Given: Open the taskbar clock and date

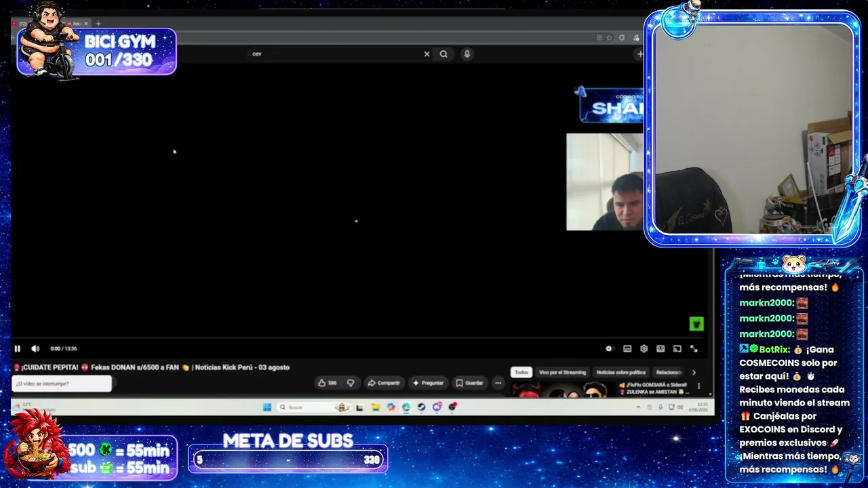Looking at the screenshot, I should tap(698, 407).
